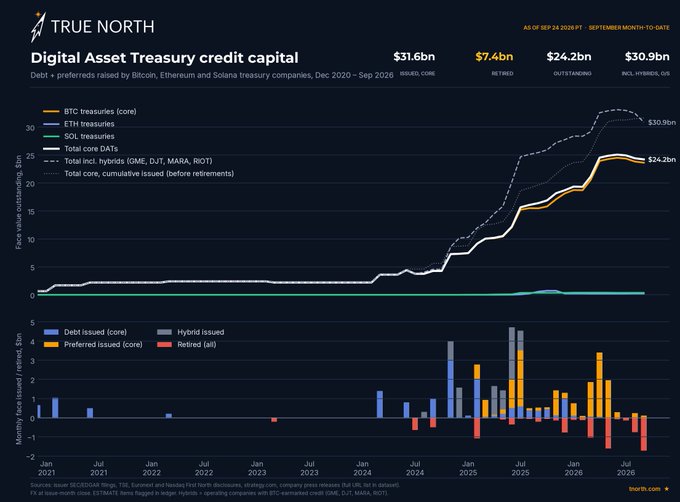Click the 'Jan 2026' x-axis tick label
Viewport: 680px width, 502px height.
click(573, 468)
